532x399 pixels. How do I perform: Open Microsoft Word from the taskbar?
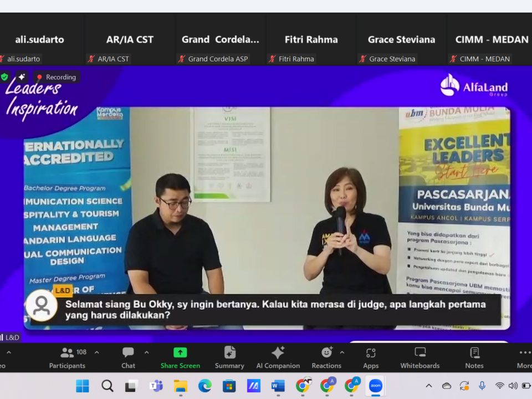coord(278,386)
